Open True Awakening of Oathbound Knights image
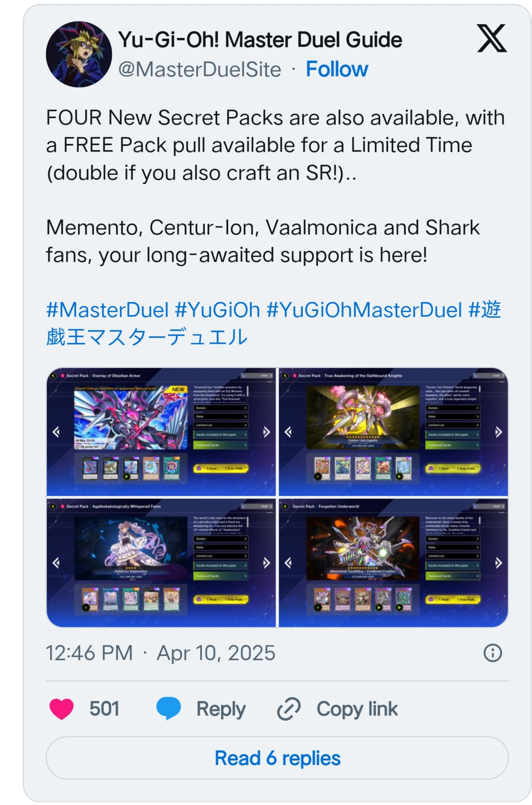 pos(393,432)
